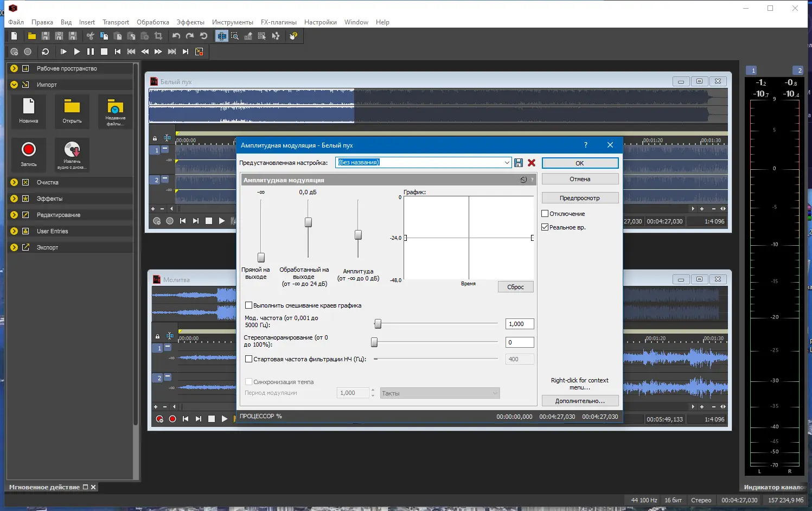
Task: Expand the Эффекты panel section
Action: (x=14, y=199)
